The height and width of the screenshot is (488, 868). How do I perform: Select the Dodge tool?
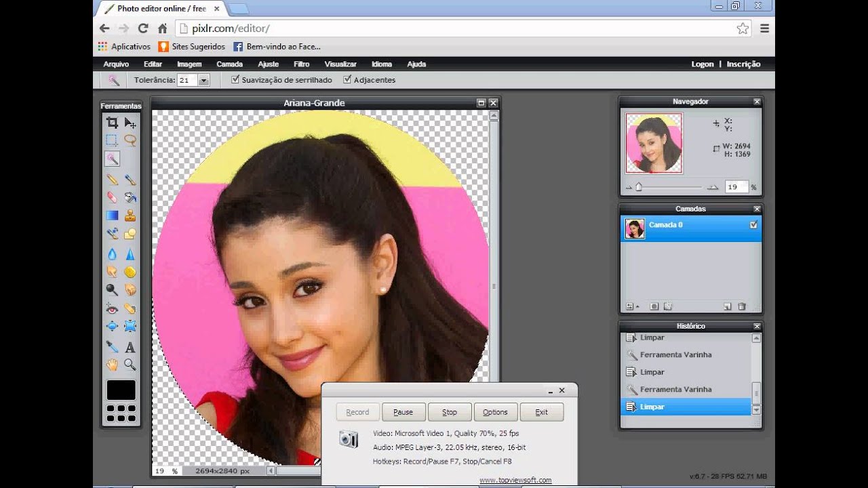click(x=112, y=290)
